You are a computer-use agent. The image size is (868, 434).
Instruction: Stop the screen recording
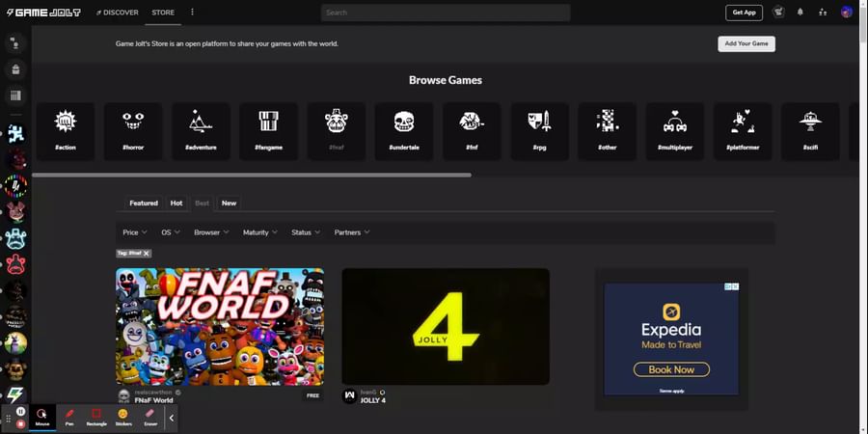point(20,424)
